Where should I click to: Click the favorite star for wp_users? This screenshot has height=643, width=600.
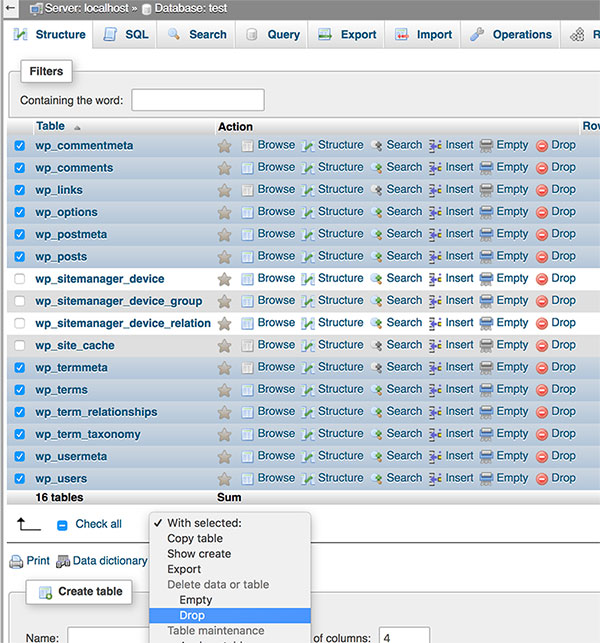click(x=224, y=479)
